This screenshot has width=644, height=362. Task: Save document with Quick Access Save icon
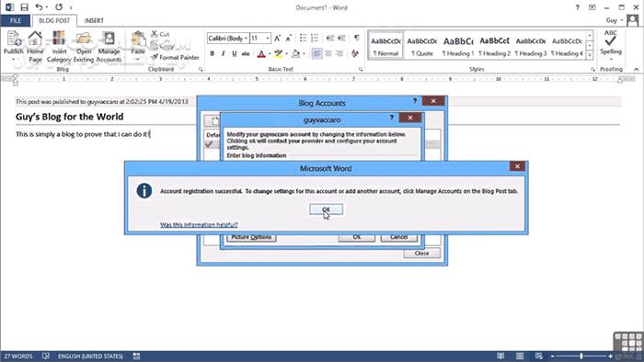(x=24, y=7)
